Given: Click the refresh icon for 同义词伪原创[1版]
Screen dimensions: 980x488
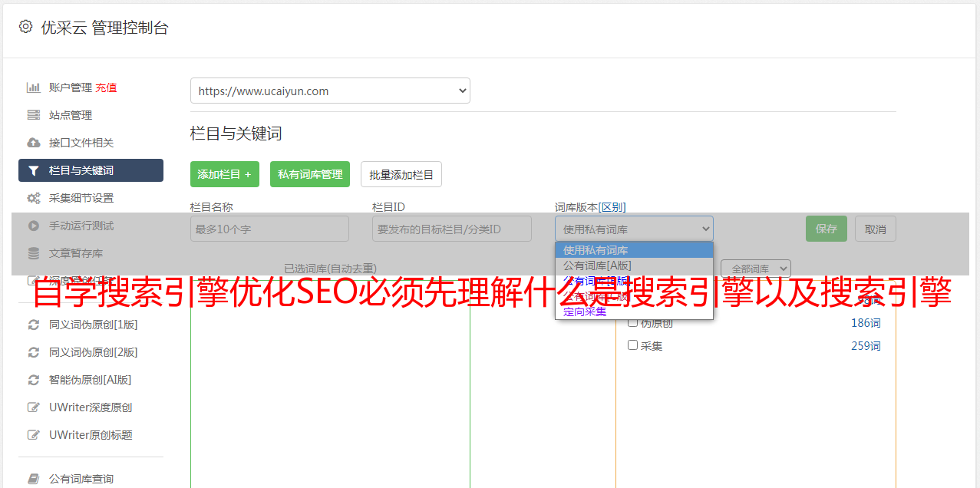Looking at the screenshot, I should pyautogui.click(x=33, y=325).
